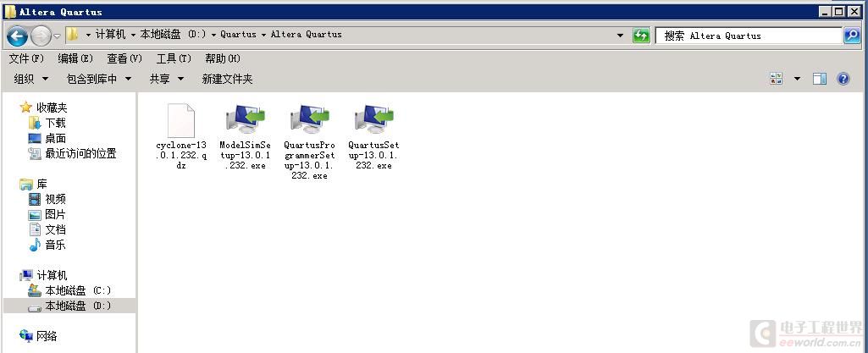Toggle the preview pane icon
868x353 pixels.
(820, 79)
